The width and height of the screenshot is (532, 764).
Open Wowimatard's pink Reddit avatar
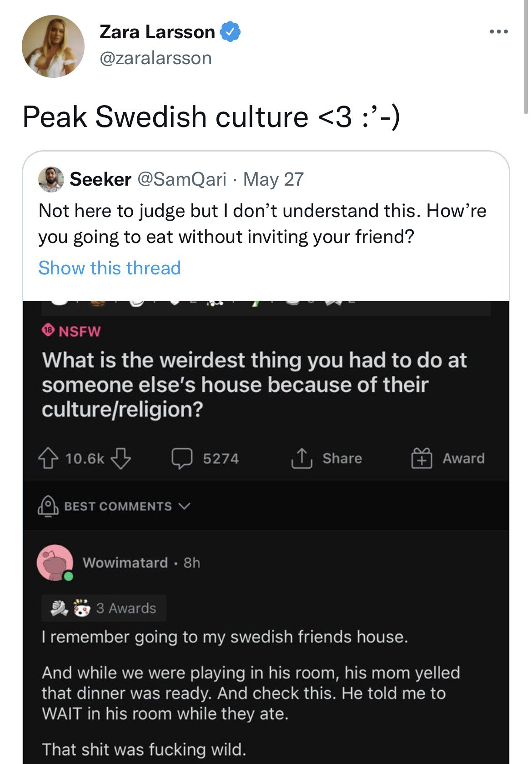tap(55, 563)
